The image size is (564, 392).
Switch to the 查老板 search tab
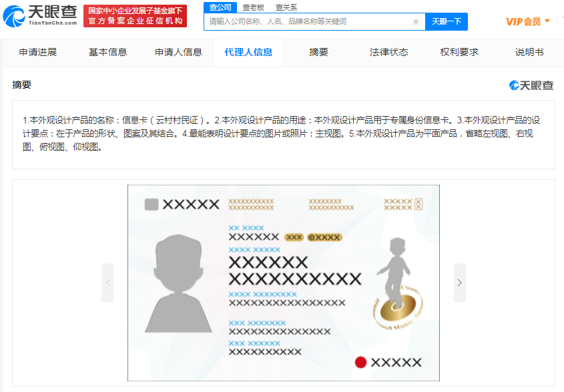(254, 7)
